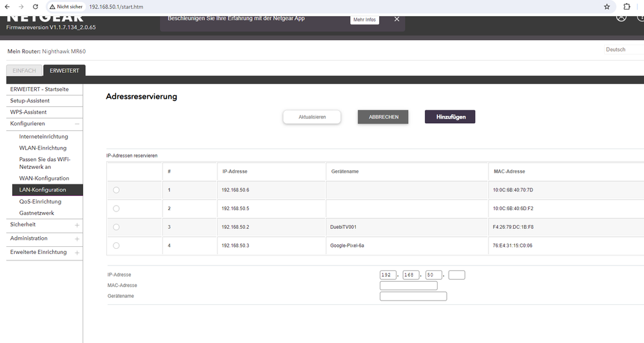
Task: Click the Gerätename input field
Action: pos(413,296)
